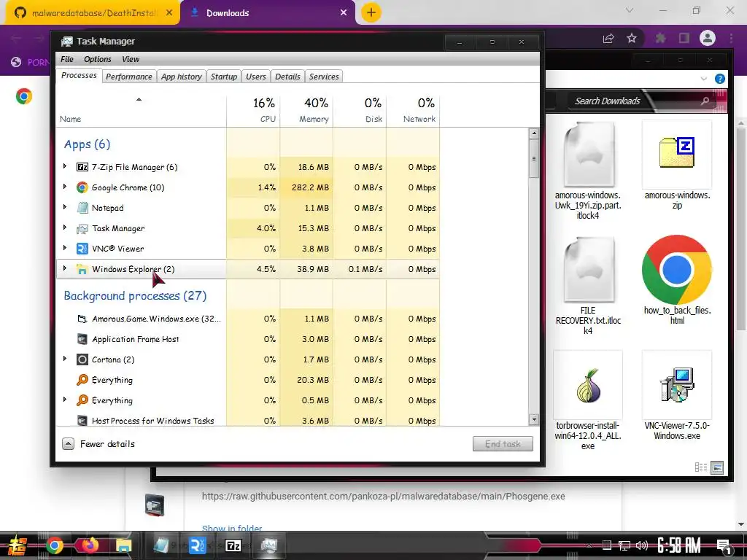Open a new Chrome tab with plus button
This screenshot has height=560, width=747.
click(371, 12)
